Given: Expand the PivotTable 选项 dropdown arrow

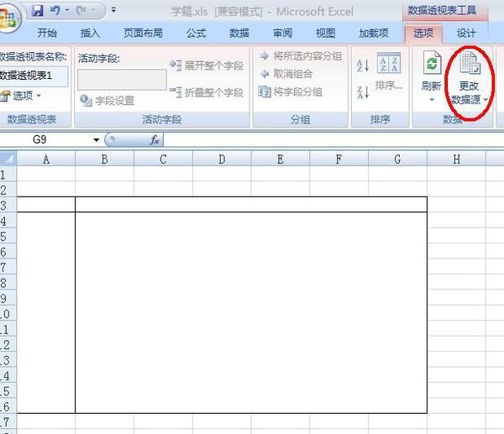Looking at the screenshot, I should [39, 96].
